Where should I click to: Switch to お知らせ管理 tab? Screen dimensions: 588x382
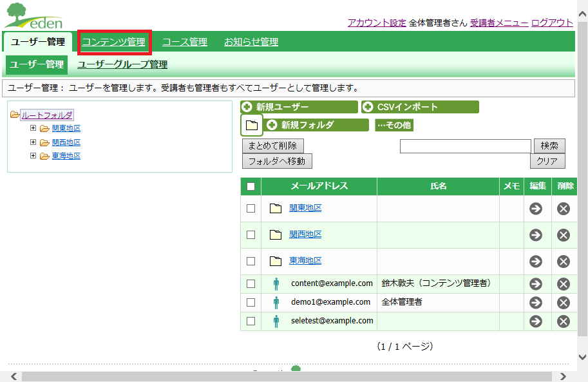pos(251,42)
